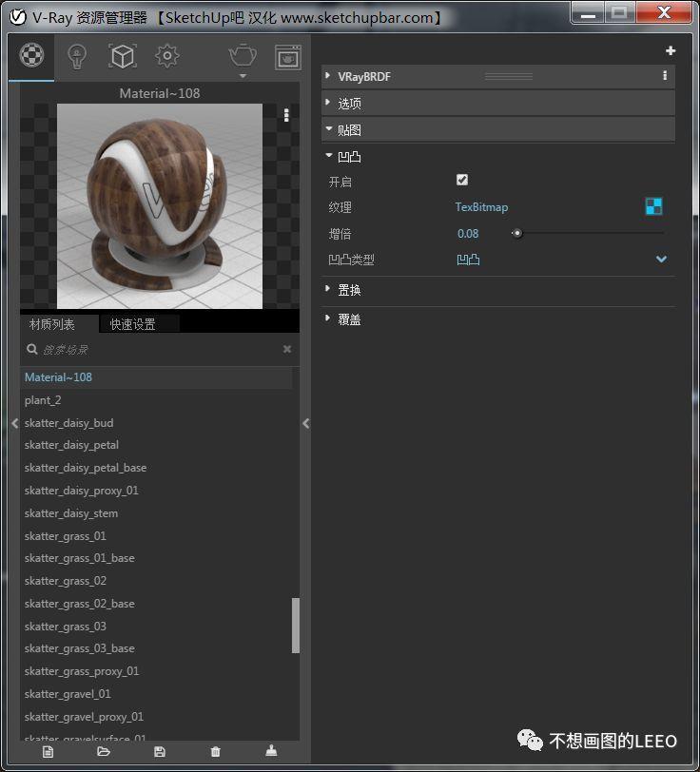This screenshot has height=772, width=700.
Task: Create a new material file icon
Action: 48,752
